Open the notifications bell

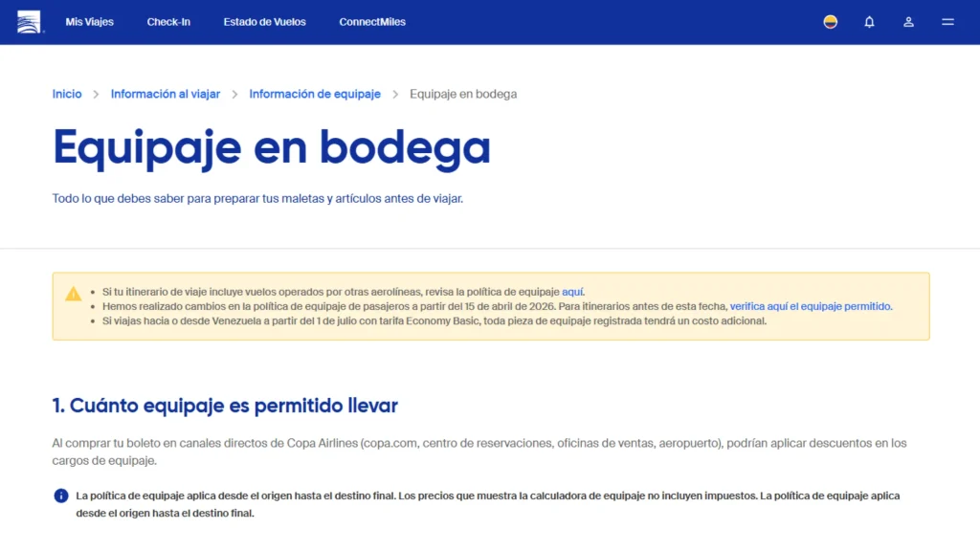869,22
